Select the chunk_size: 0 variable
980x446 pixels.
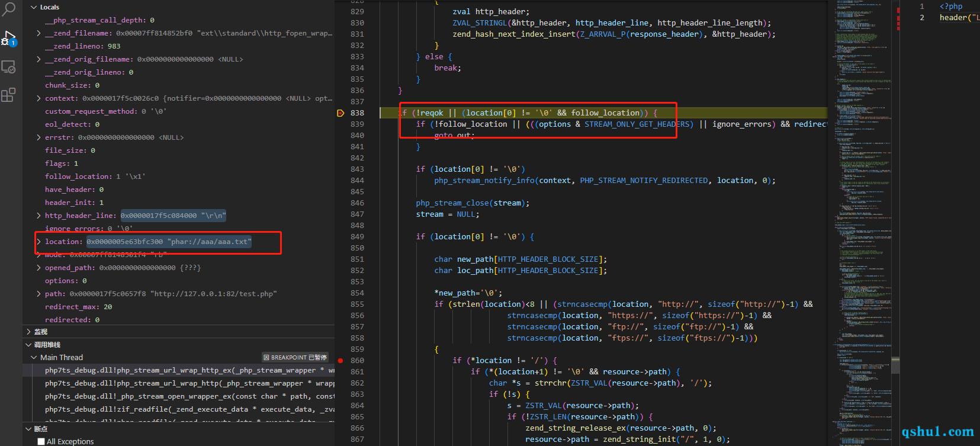click(178, 85)
